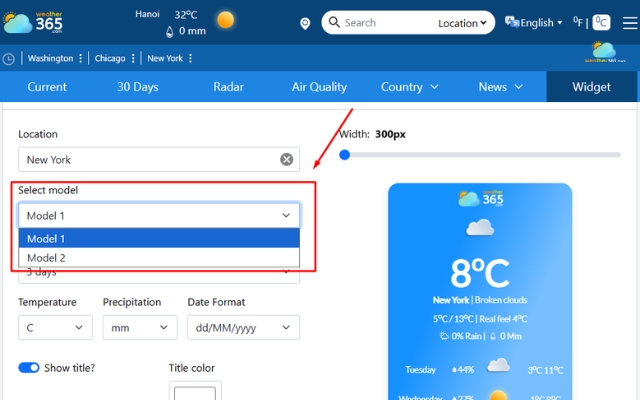Switch the temperature unit to Fahrenheit
This screenshot has height=400, width=640.
(x=578, y=22)
